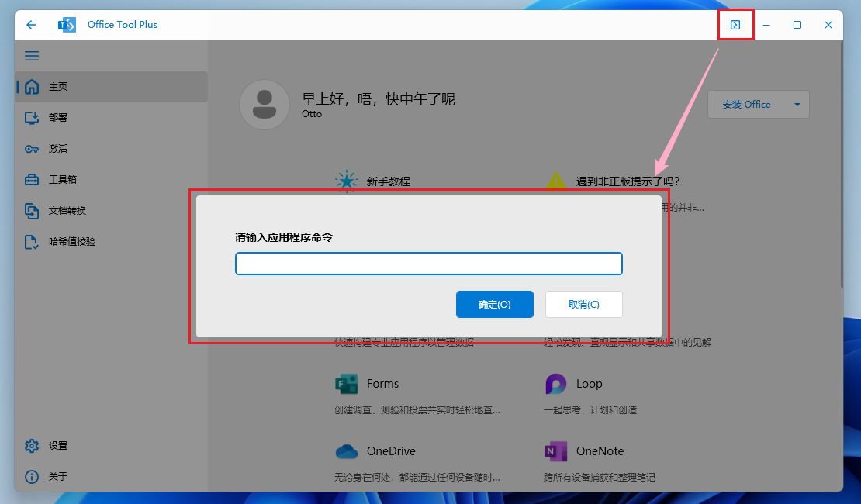Click the document convert icon beside 文档转换
Image resolution: width=861 pixels, height=504 pixels.
point(32,211)
